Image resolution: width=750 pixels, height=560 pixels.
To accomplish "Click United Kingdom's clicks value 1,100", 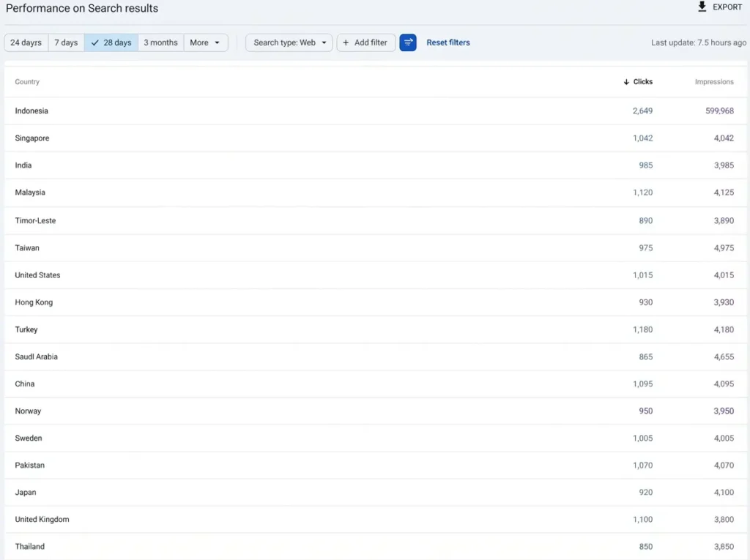I will pos(642,519).
